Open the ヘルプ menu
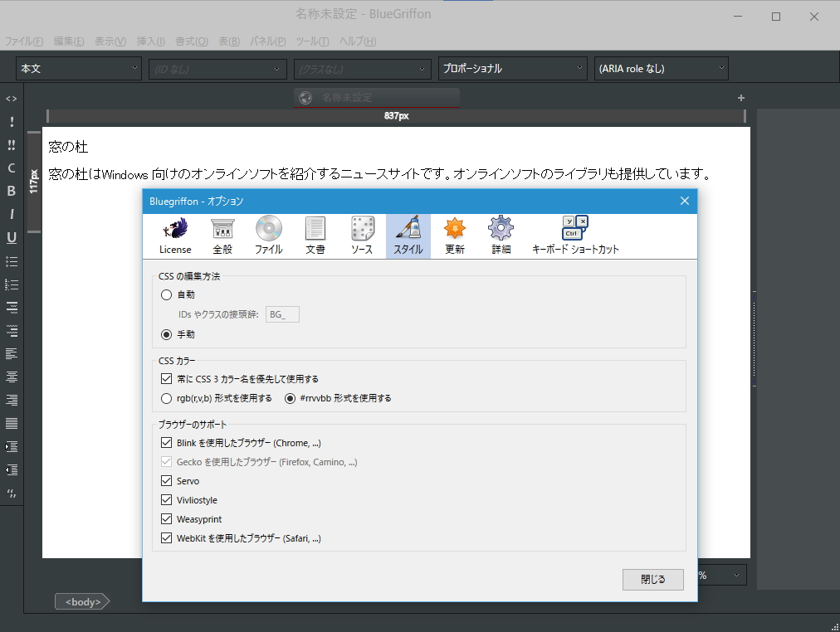 click(358, 41)
